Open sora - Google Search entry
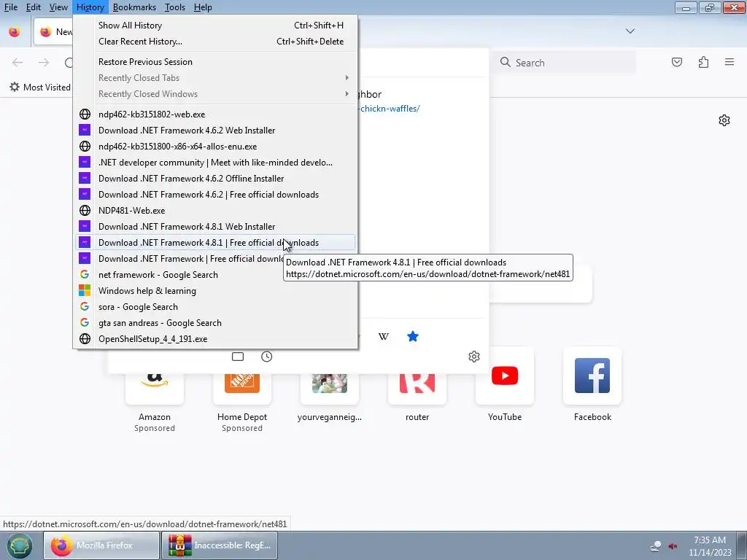Image resolution: width=747 pixels, height=560 pixels. pos(215,307)
